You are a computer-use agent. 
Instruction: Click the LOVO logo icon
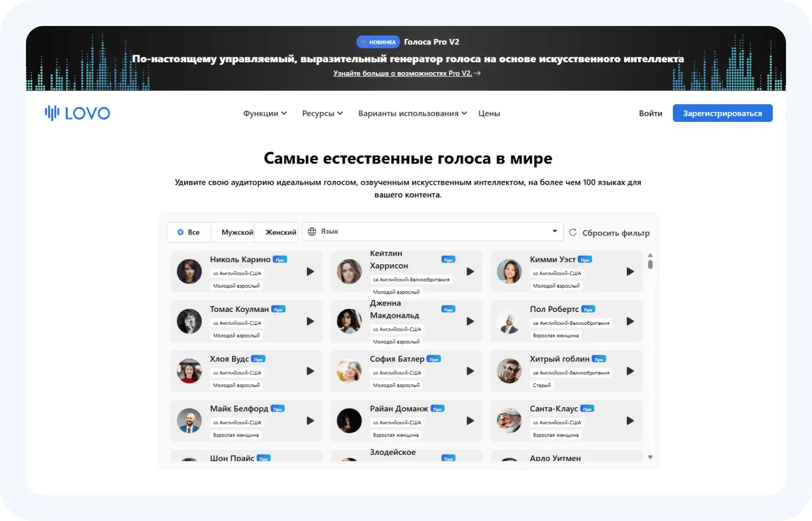52,113
